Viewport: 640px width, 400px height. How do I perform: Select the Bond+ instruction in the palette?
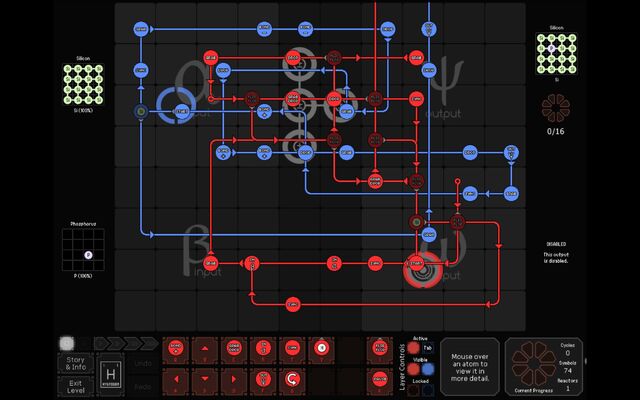(176, 350)
